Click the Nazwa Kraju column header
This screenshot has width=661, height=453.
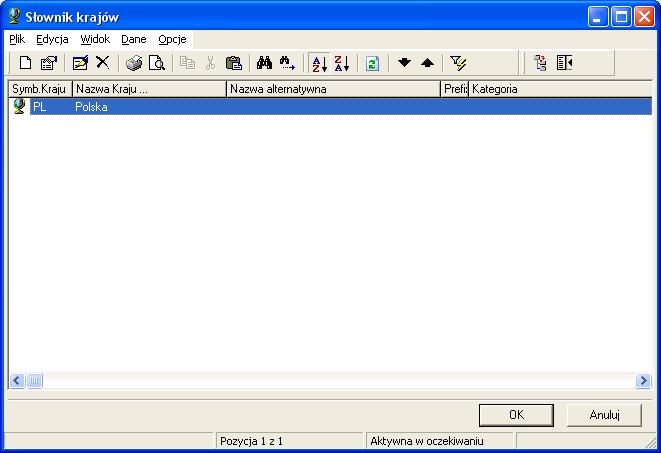pyautogui.click(x=150, y=89)
